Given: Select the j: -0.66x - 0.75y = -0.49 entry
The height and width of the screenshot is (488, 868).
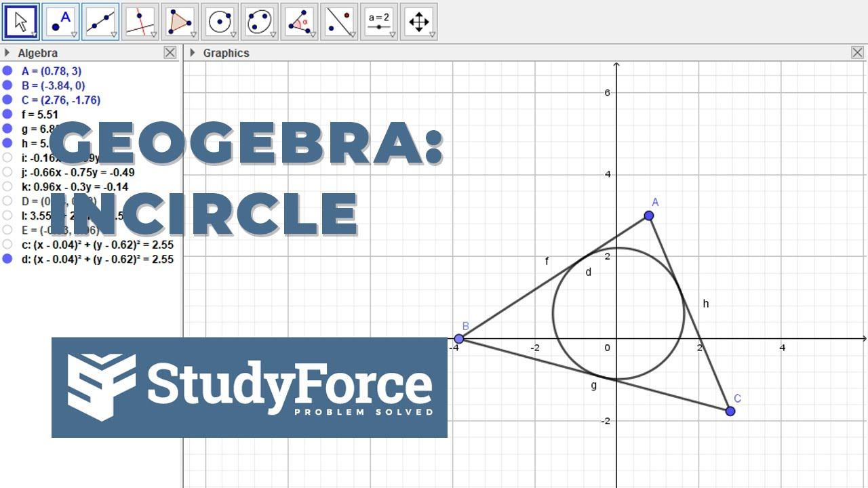Looking at the screenshot, I should [78, 172].
